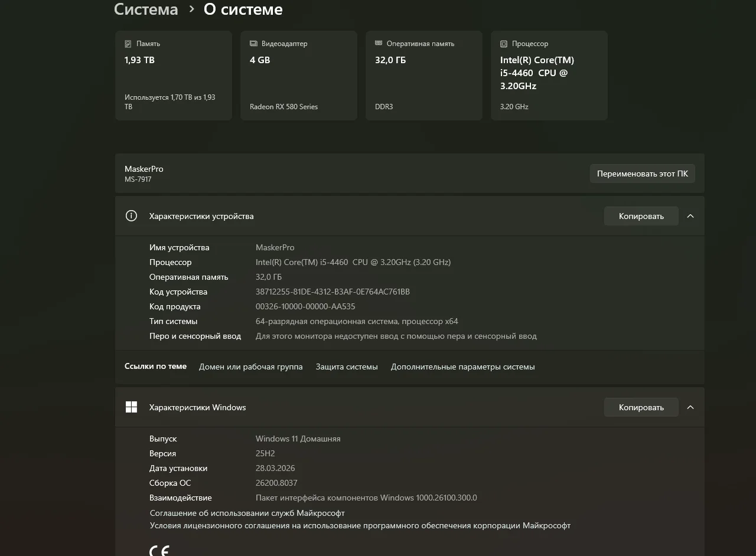Image resolution: width=756 pixels, height=556 pixels.
Task: Click the Перо и сенсорный ввод value
Action: (396, 336)
